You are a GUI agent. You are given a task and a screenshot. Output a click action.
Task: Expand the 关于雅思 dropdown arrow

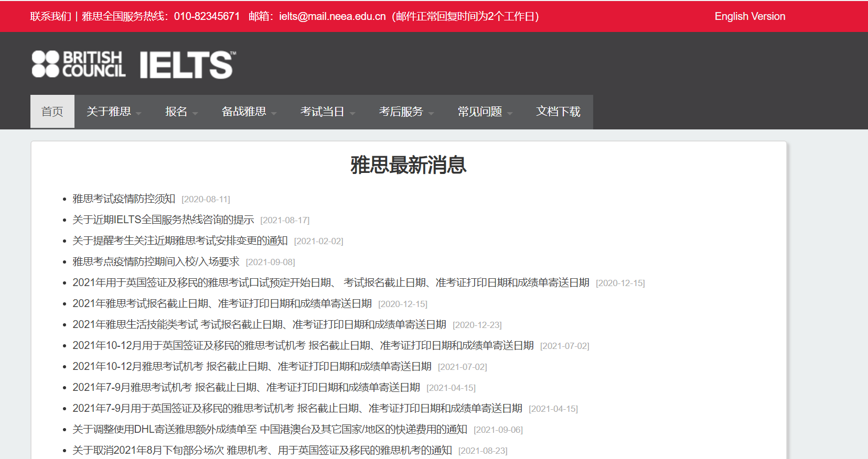(138, 113)
